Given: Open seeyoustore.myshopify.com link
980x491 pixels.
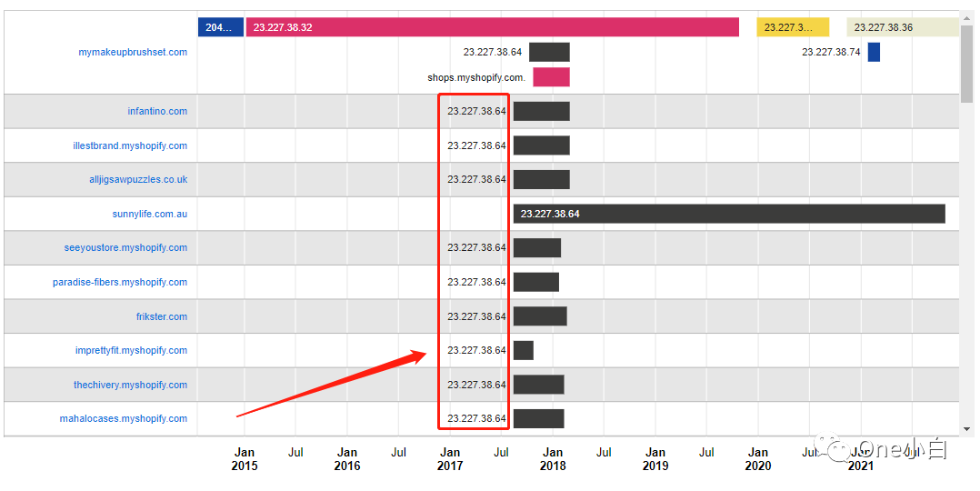Looking at the screenshot, I should click(x=125, y=247).
